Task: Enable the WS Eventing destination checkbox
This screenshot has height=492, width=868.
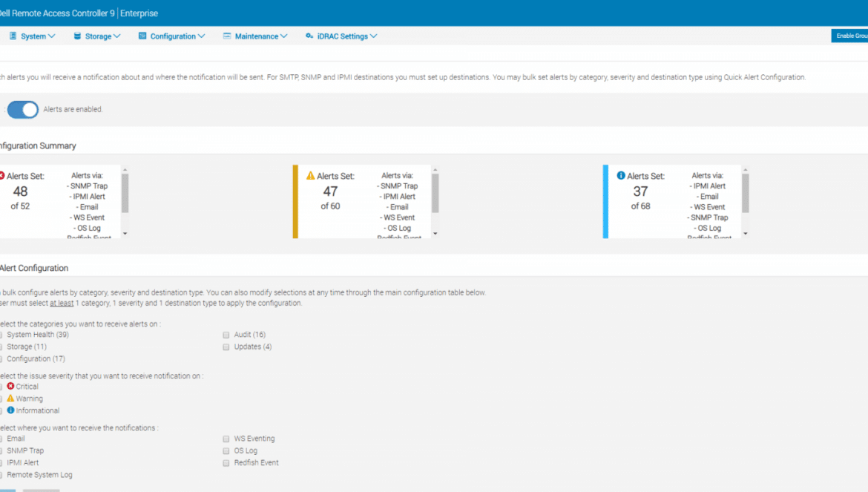Action: tap(226, 439)
